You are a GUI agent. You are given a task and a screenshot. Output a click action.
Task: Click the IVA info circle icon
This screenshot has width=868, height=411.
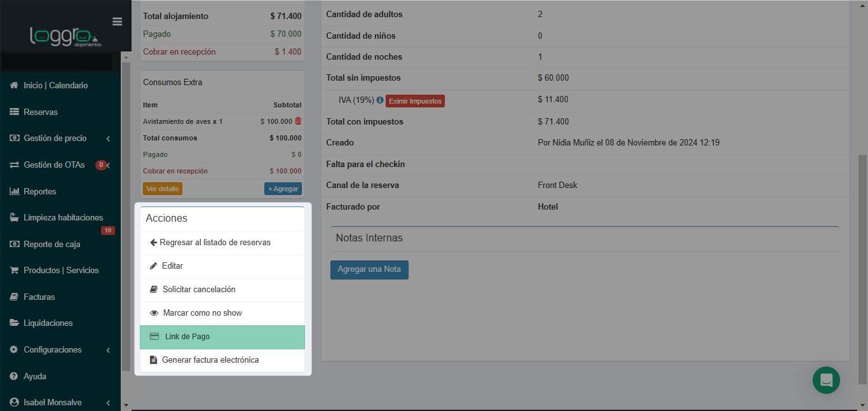tap(380, 100)
